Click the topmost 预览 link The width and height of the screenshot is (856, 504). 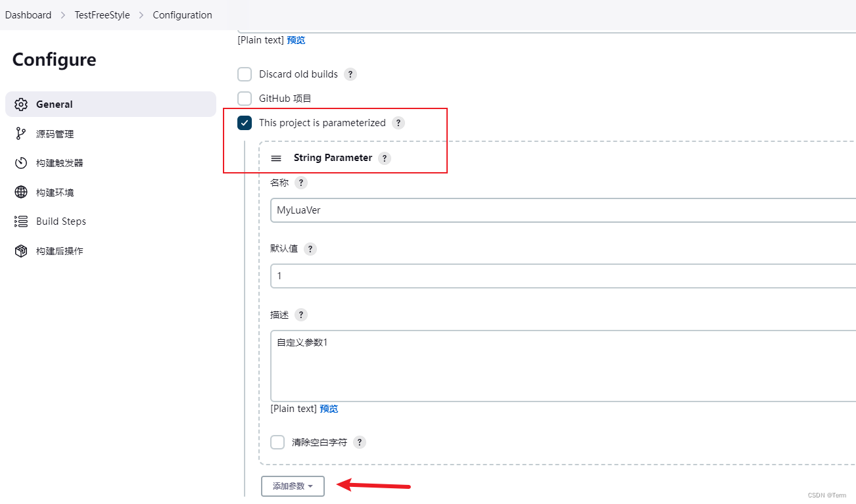296,40
